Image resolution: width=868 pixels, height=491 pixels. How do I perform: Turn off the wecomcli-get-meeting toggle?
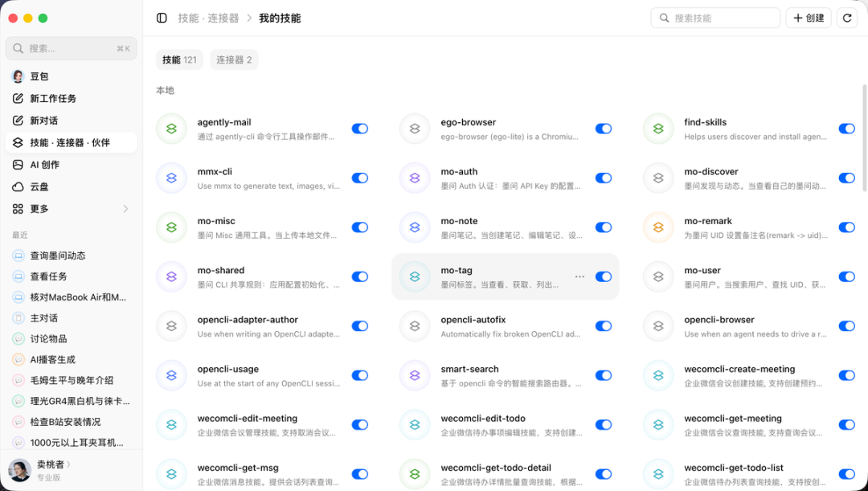(x=847, y=424)
